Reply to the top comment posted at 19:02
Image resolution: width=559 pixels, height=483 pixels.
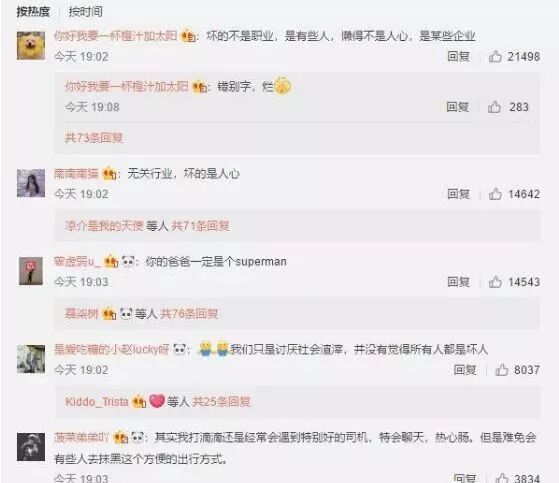pos(458,56)
